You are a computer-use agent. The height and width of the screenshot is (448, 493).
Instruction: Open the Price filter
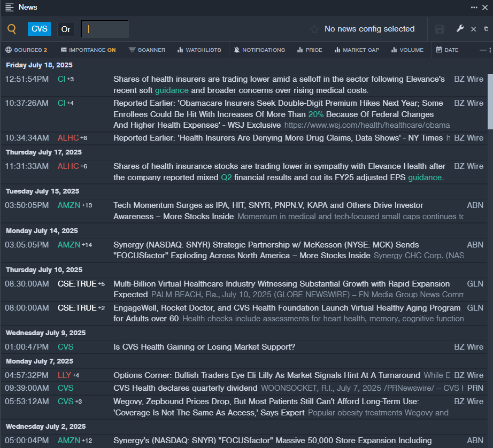click(310, 50)
